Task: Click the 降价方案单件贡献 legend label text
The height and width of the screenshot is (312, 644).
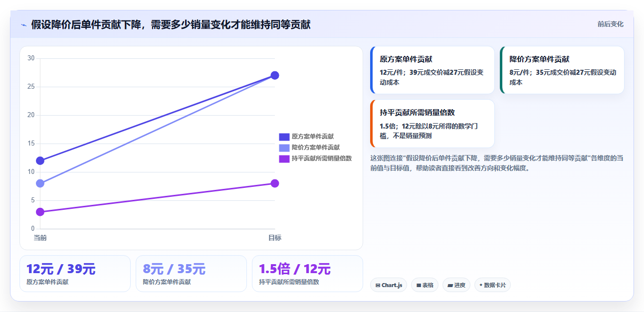Action: (316, 148)
